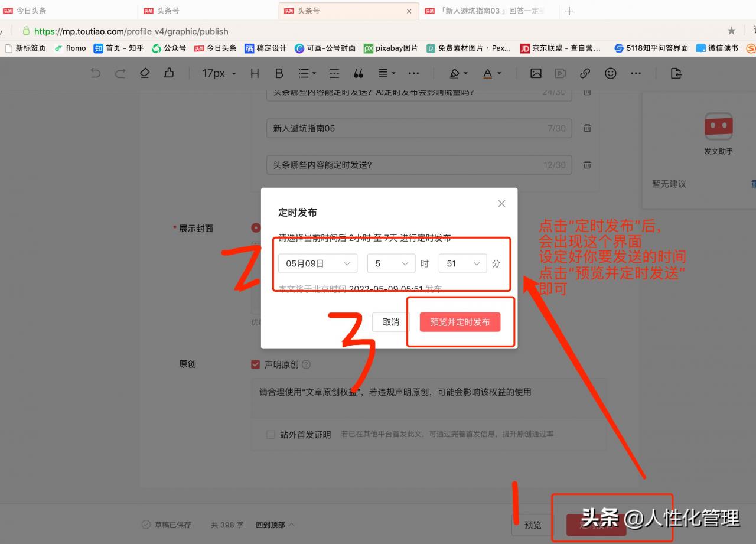Open the 发文助手 robot icon
This screenshot has width=756, height=544.
click(718, 127)
